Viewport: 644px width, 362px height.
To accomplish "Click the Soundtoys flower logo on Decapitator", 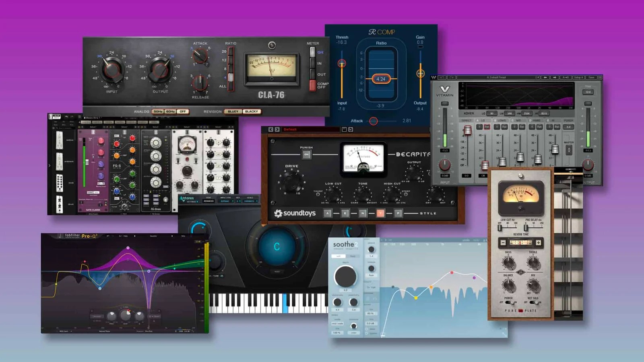I will tap(279, 213).
